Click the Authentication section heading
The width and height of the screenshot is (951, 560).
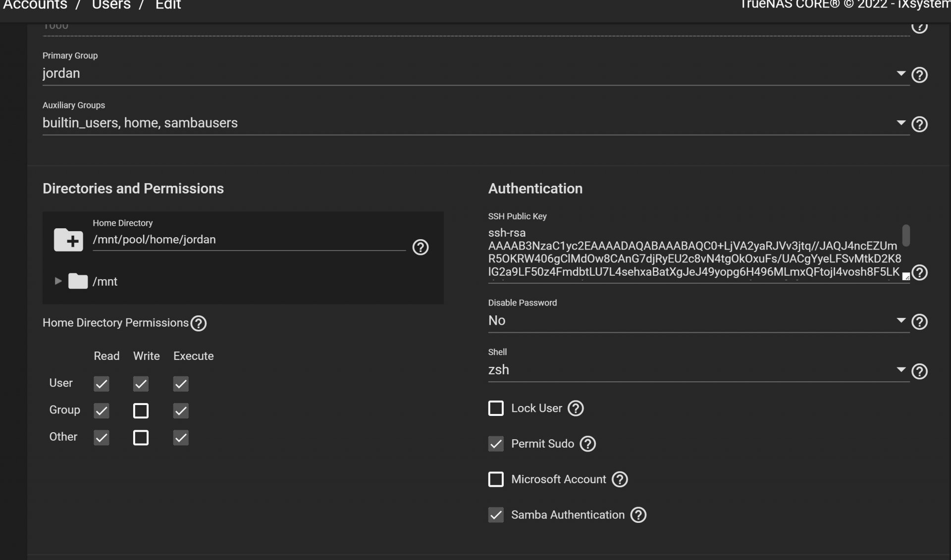click(x=535, y=189)
